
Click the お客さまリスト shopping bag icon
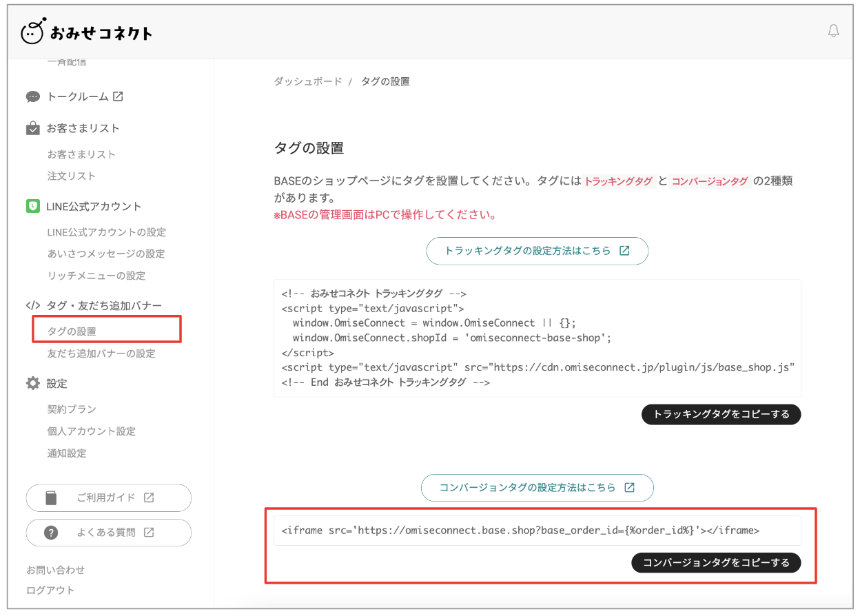pyautogui.click(x=33, y=128)
